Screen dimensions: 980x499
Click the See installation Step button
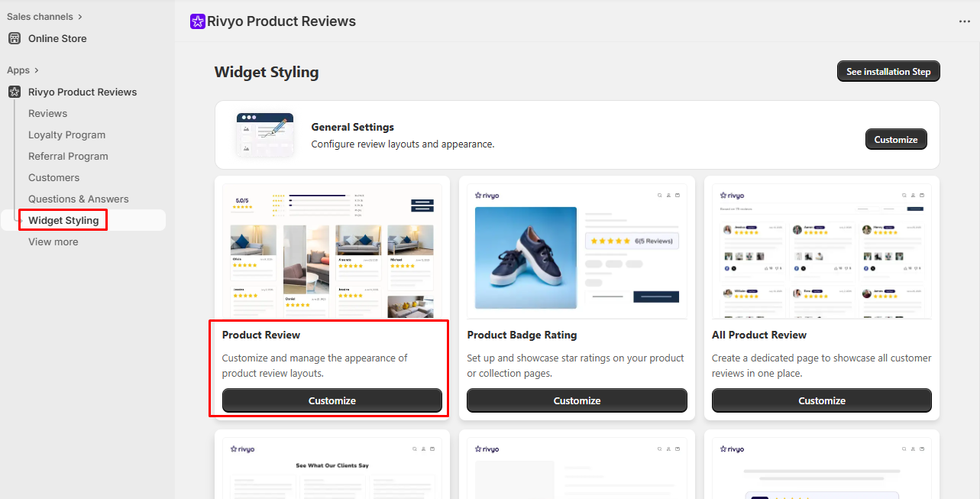888,71
